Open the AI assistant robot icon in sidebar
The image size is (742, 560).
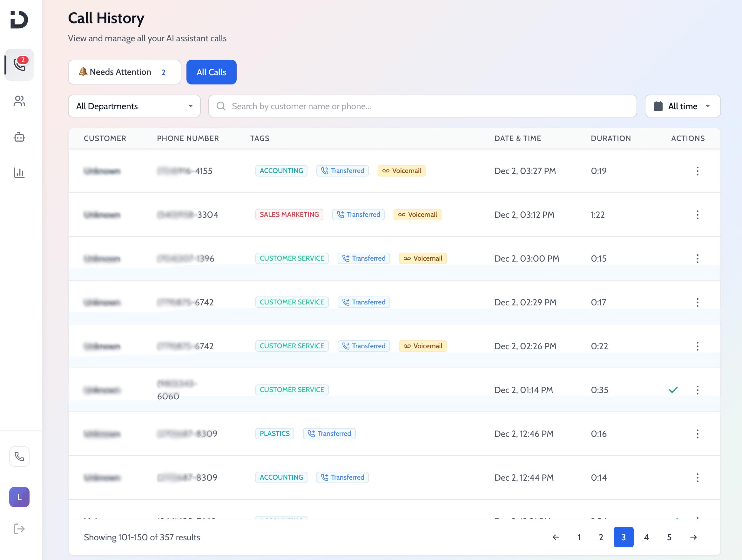coord(19,137)
